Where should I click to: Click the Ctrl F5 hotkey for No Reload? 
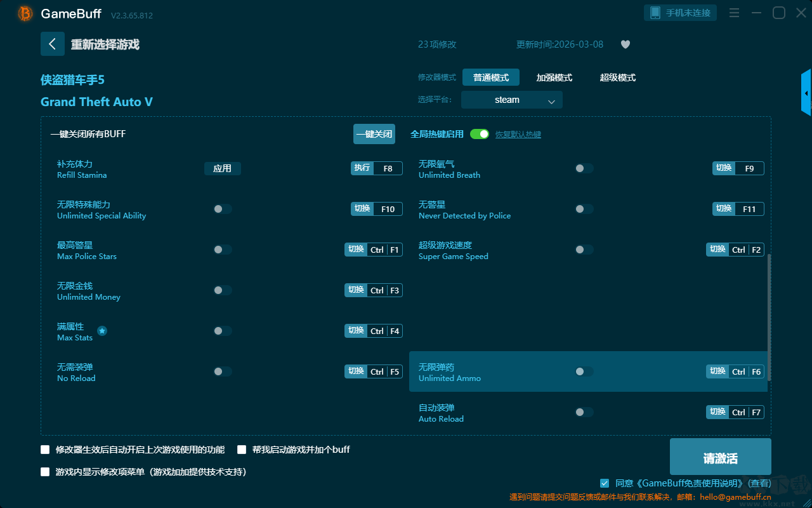click(x=374, y=371)
